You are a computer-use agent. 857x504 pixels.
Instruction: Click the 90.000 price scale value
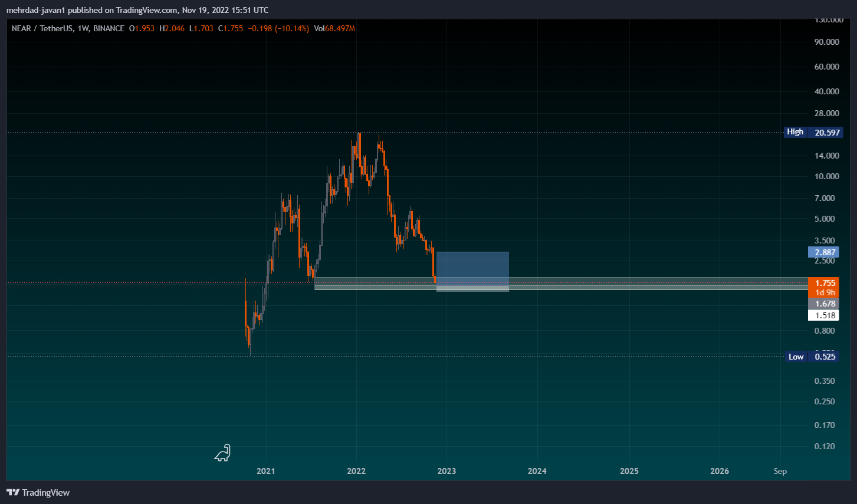pos(827,42)
